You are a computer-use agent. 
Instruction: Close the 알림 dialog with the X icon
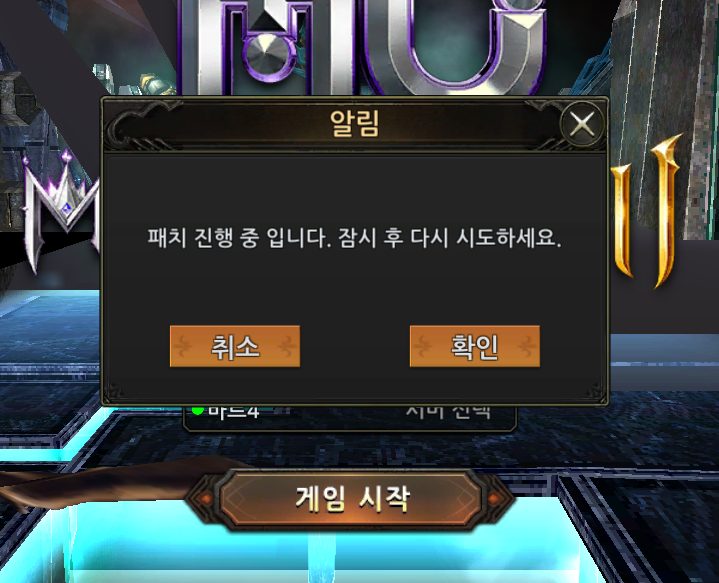click(x=582, y=124)
